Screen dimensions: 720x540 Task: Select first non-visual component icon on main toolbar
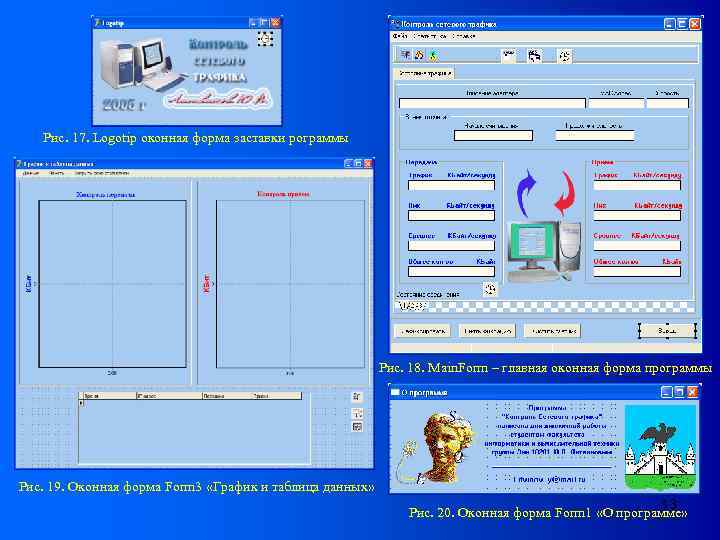509,56
